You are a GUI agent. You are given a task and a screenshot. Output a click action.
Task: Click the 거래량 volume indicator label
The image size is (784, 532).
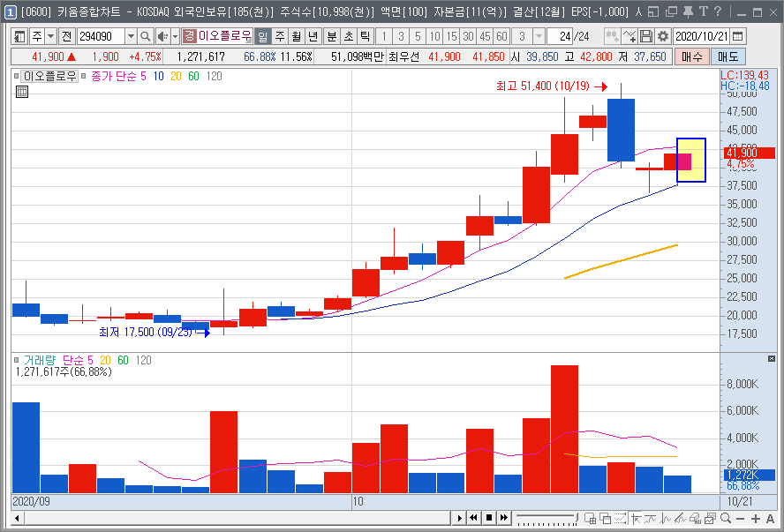coord(40,360)
